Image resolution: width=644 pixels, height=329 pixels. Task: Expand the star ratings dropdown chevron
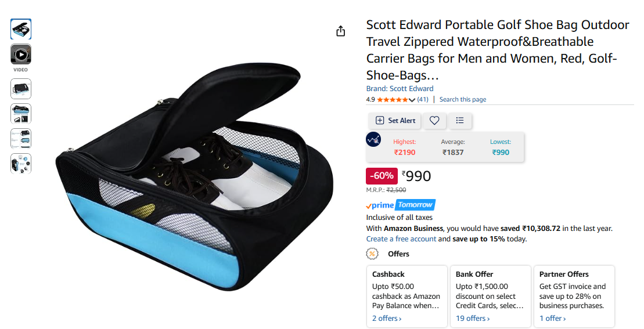412,100
